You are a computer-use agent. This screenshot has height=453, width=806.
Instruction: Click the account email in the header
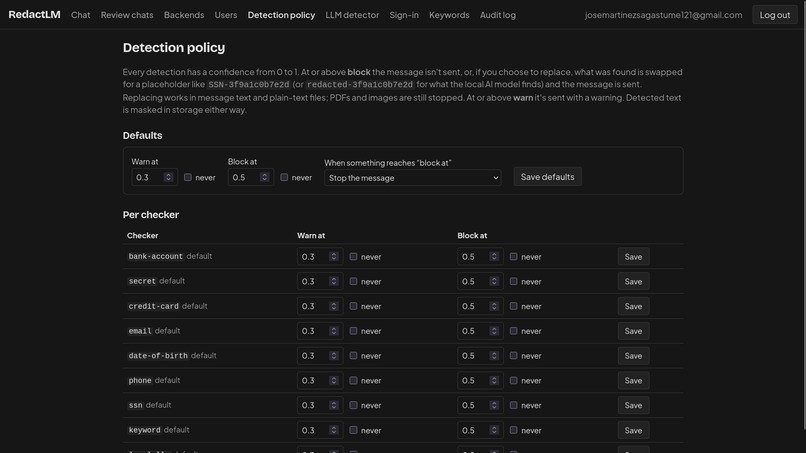(x=663, y=15)
